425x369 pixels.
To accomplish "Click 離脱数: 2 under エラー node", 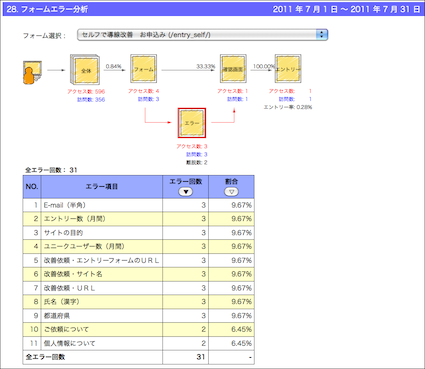I will point(197,162).
